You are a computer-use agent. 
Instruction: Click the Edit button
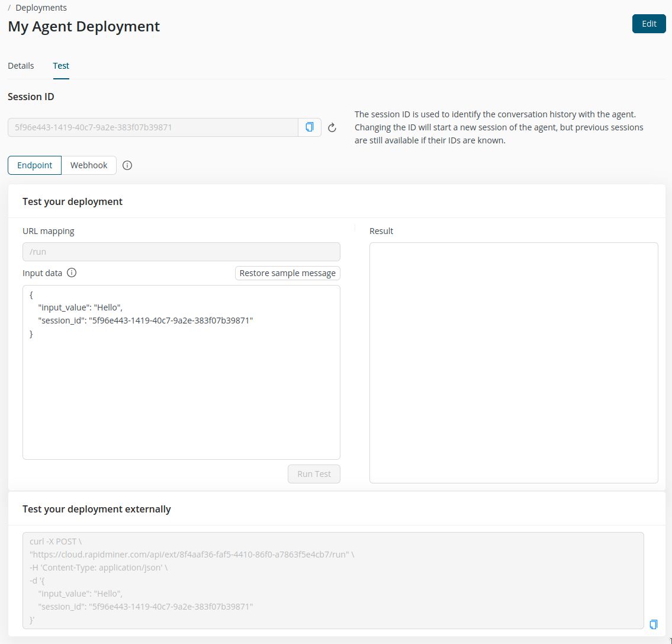(x=648, y=24)
